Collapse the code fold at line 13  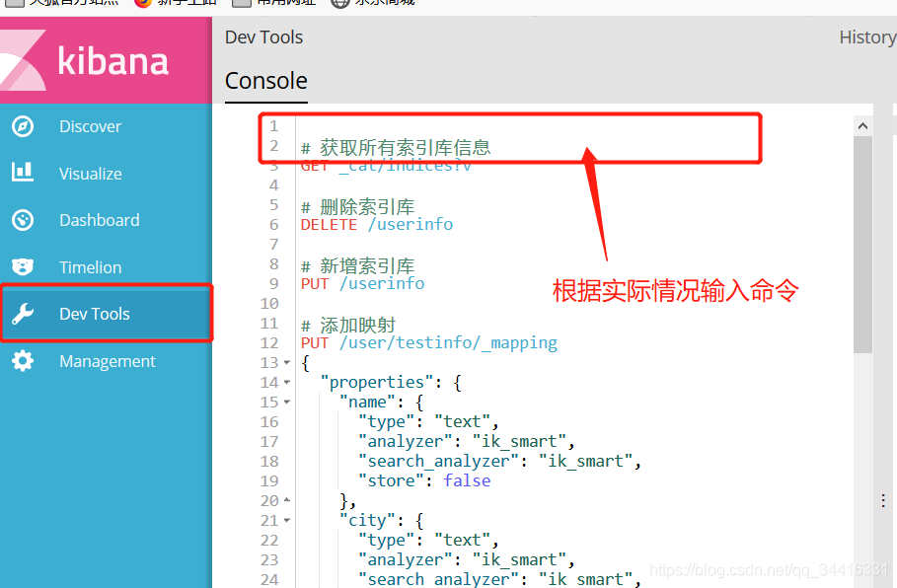point(287,363)
